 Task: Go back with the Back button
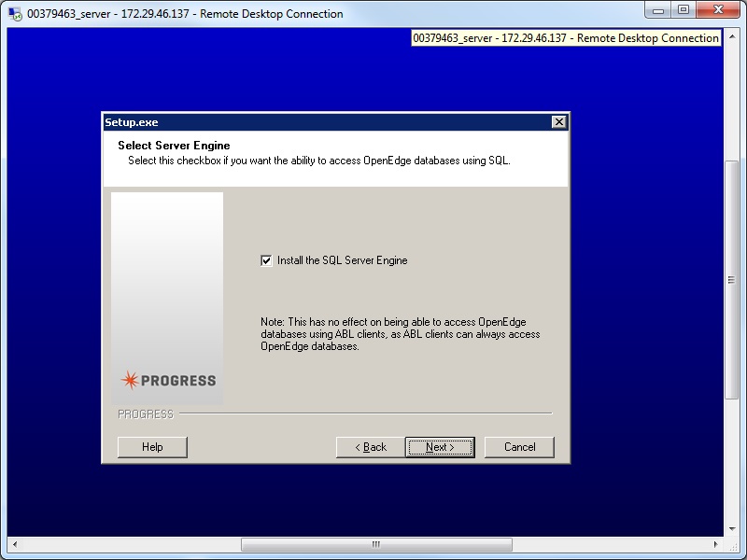click(371, 447)
